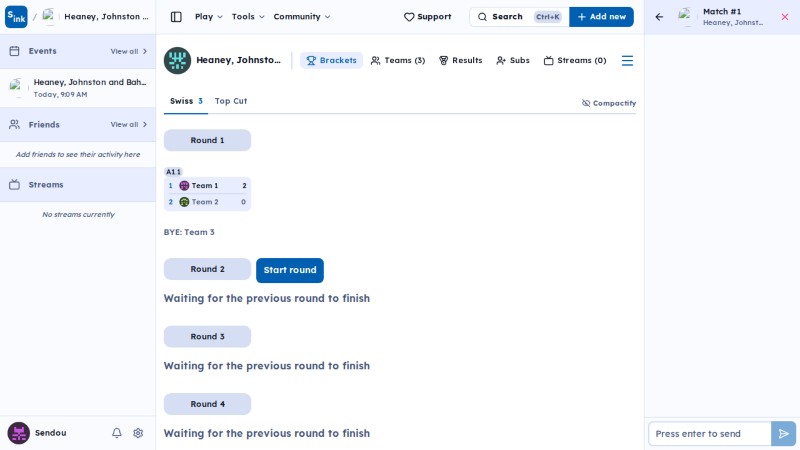Open the notifications bell
The height and width of the screenshot is (450, 800).
(x=117, y=433)
